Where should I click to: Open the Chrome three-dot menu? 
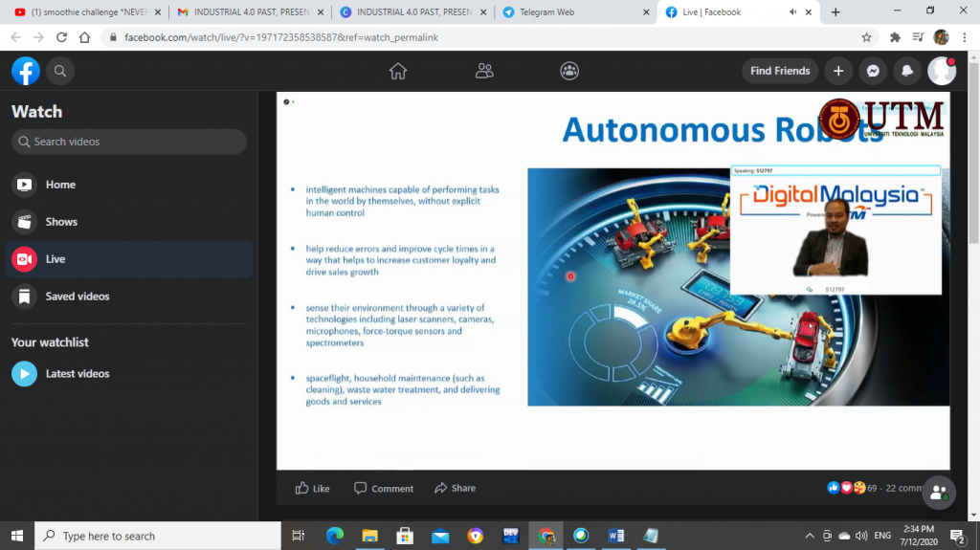[965, 37]
